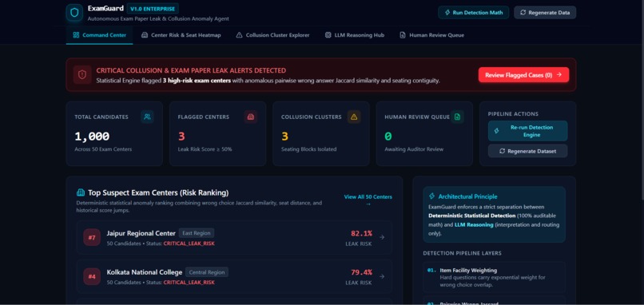
Task: Click the Central Region tag
Action: [x=207, y=272]
